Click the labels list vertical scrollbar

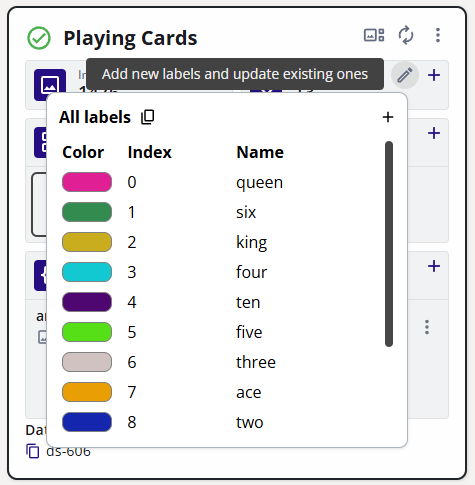tap(389, 244)
